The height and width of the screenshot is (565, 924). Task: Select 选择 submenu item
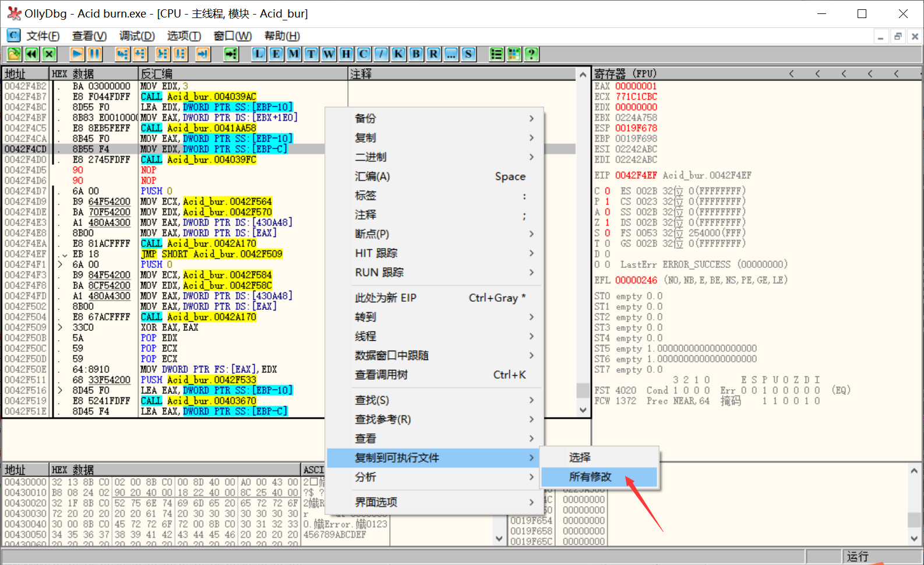click(x=599, y=458)
